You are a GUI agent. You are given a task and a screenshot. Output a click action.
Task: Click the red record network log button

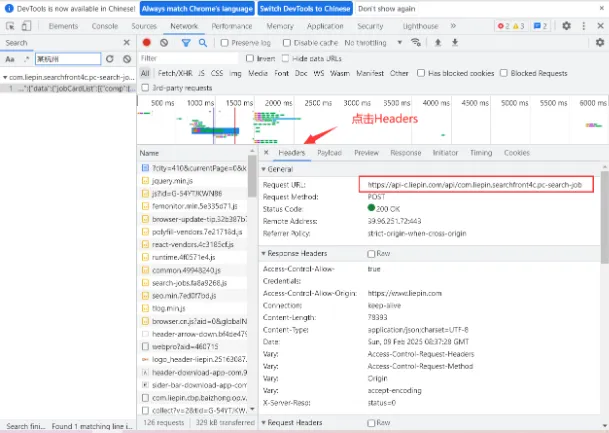(x=146, y=43)
